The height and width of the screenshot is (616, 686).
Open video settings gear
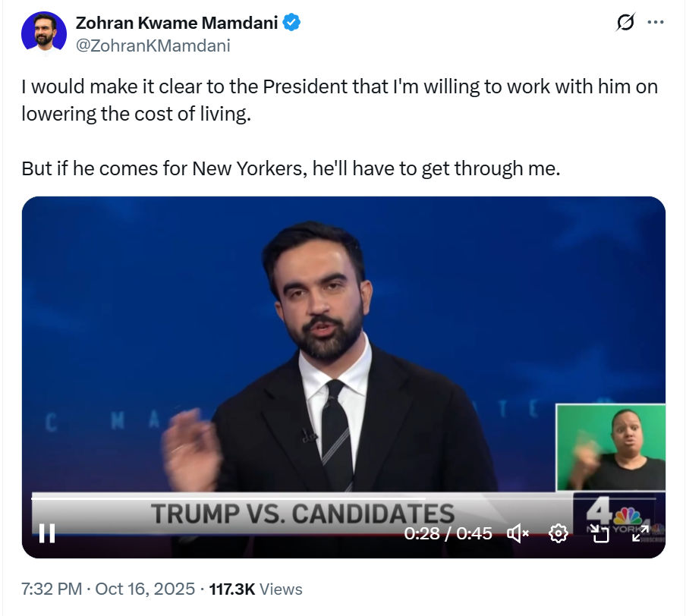tap(559, 533)
